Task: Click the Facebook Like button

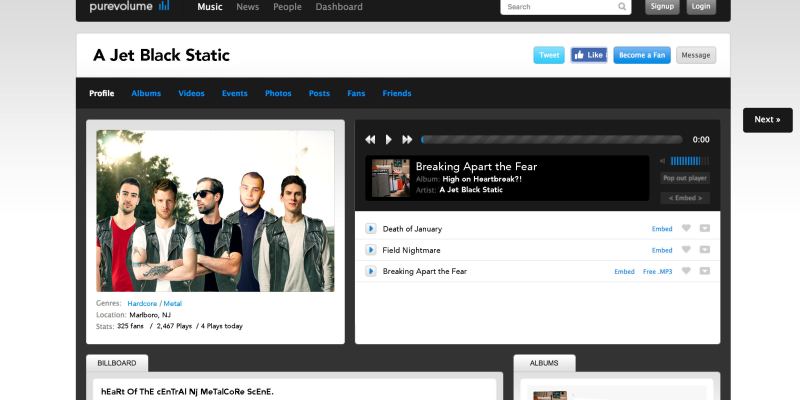Action: pos(589,55)
